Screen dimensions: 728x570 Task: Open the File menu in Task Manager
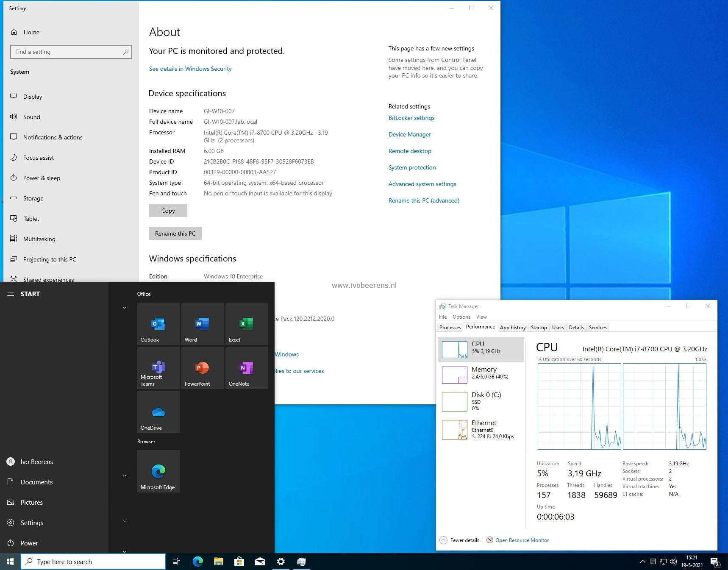coord(443,317)
